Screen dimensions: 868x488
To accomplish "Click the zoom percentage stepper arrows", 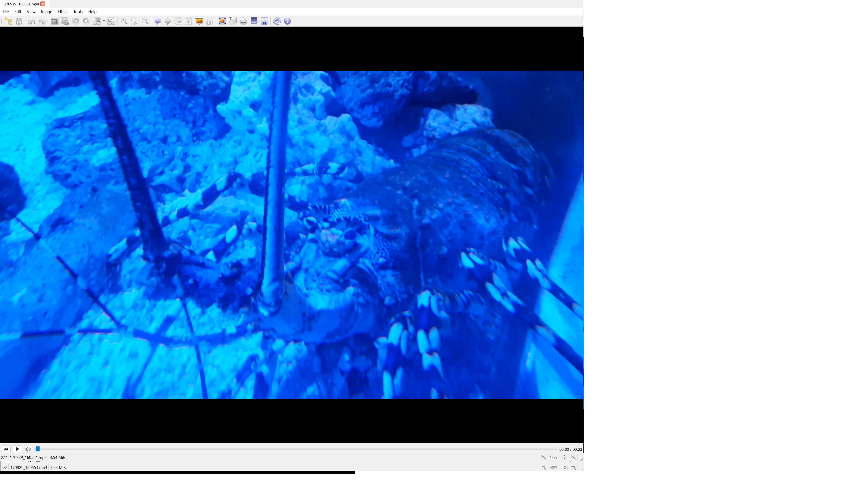I will (564, 457).
